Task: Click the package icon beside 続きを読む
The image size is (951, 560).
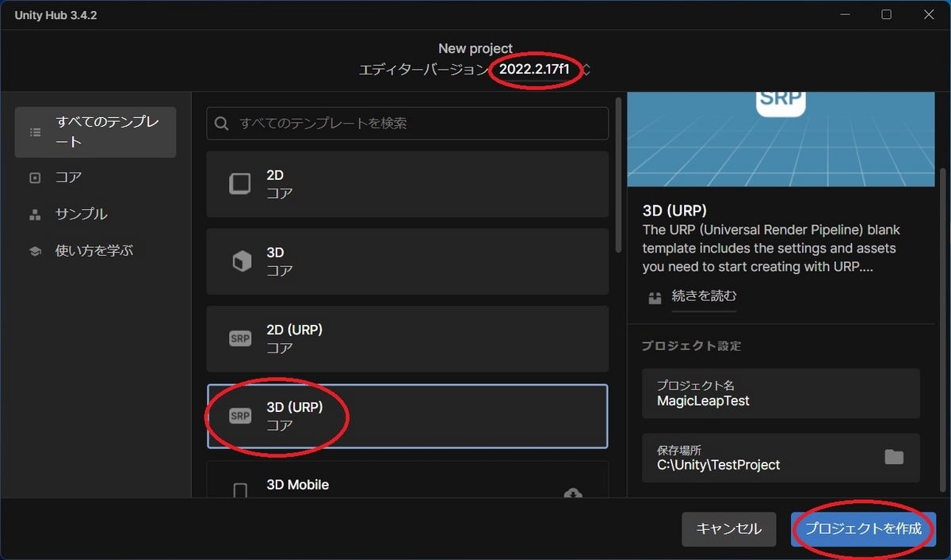Action: [x=655, y=298]
